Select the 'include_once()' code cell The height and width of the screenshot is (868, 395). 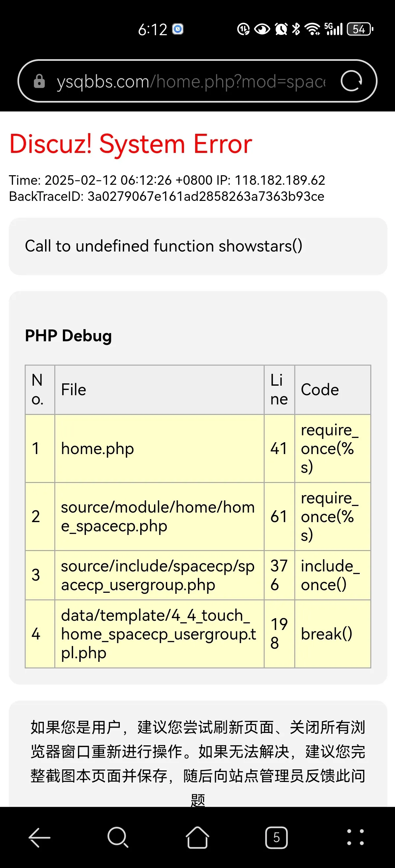[x=332, y=575]
